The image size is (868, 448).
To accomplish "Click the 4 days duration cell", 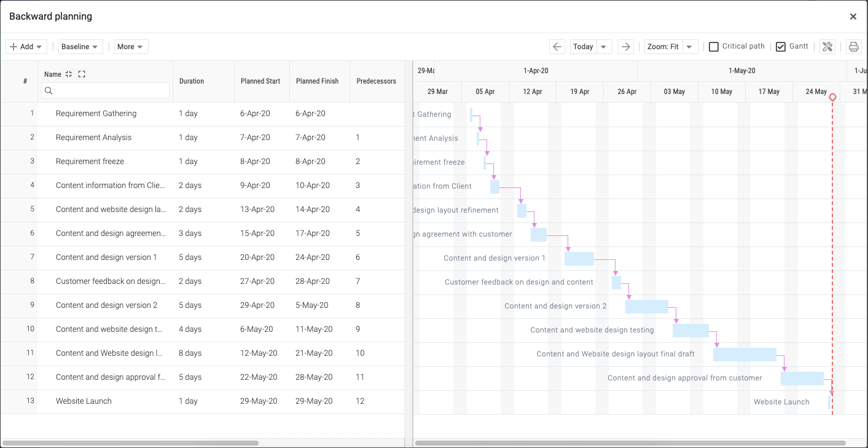I will pyautogui.click(x=203, y=329).
